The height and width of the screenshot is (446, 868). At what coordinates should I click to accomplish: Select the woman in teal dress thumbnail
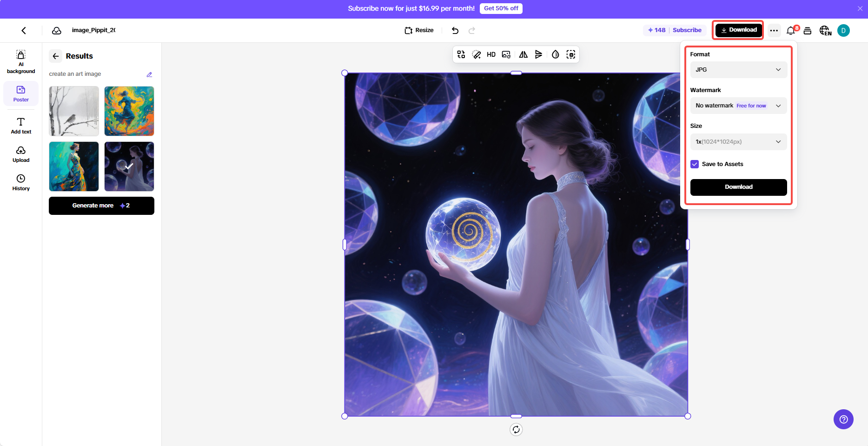pyautogui.click(x=74, y=166)
